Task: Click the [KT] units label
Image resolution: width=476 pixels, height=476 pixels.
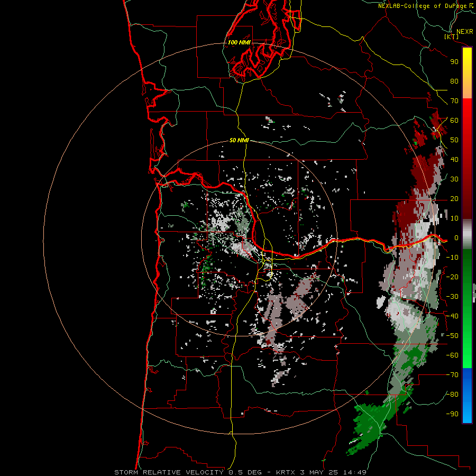Action: click(452, 36)
